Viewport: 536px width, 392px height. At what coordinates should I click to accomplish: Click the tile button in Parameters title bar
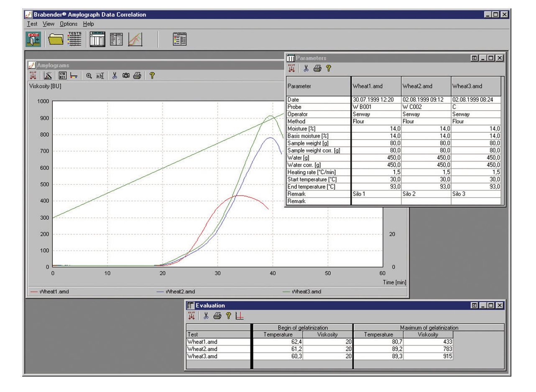[x=475, y=58]
